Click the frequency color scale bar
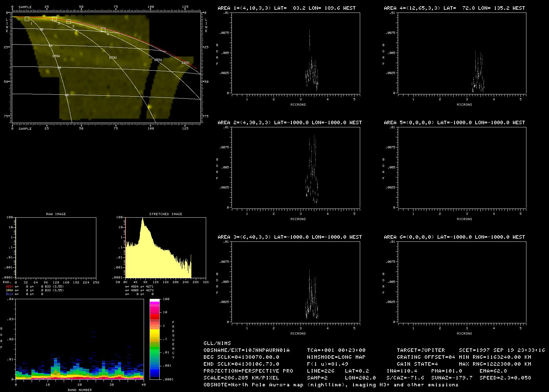This screenshot has width=549, height=392. pyautogui.click(x=155, y=339)
